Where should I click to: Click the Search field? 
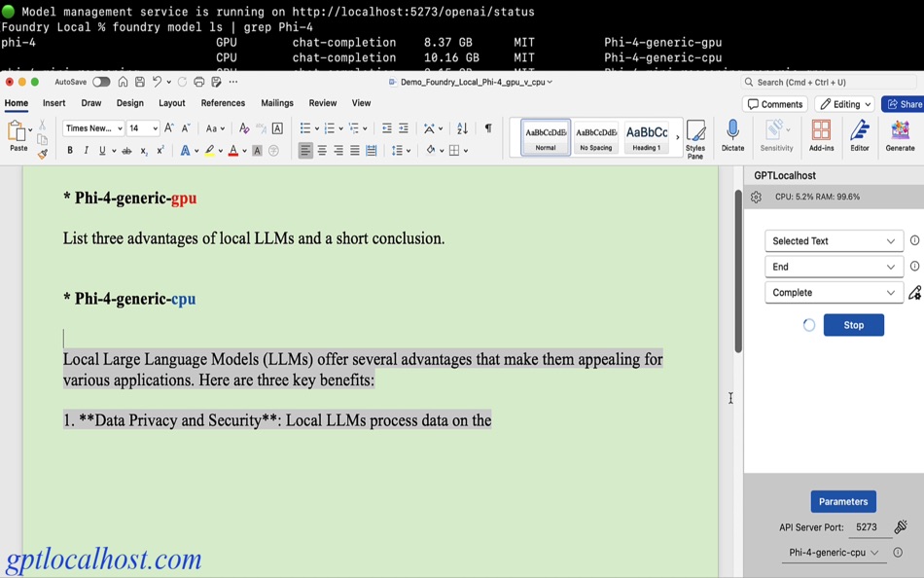coord(829,82)
